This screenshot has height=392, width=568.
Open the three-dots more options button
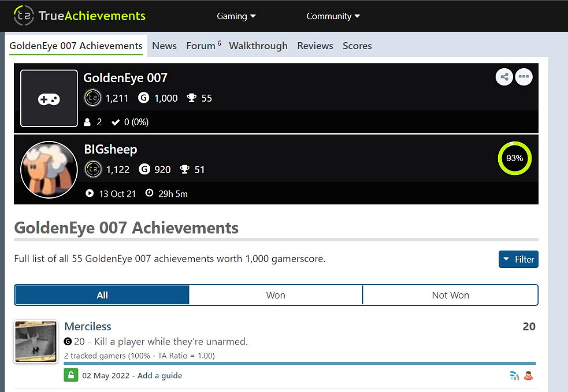tap(524, 77)
